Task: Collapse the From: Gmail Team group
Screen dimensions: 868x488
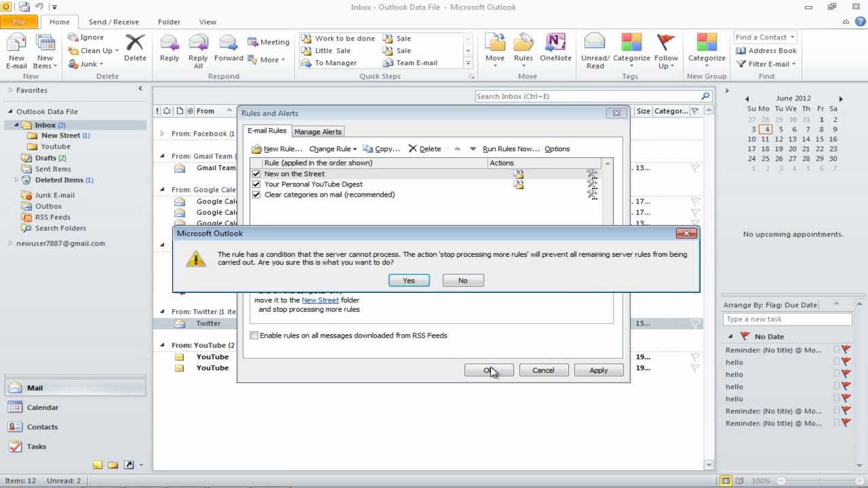Action: click(162, 156)
